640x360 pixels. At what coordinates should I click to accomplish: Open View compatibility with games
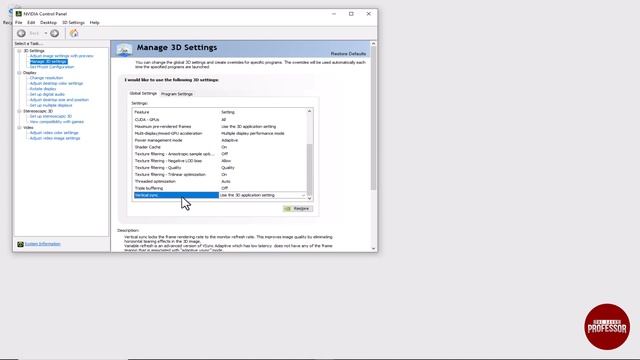[x=56, y=122]
